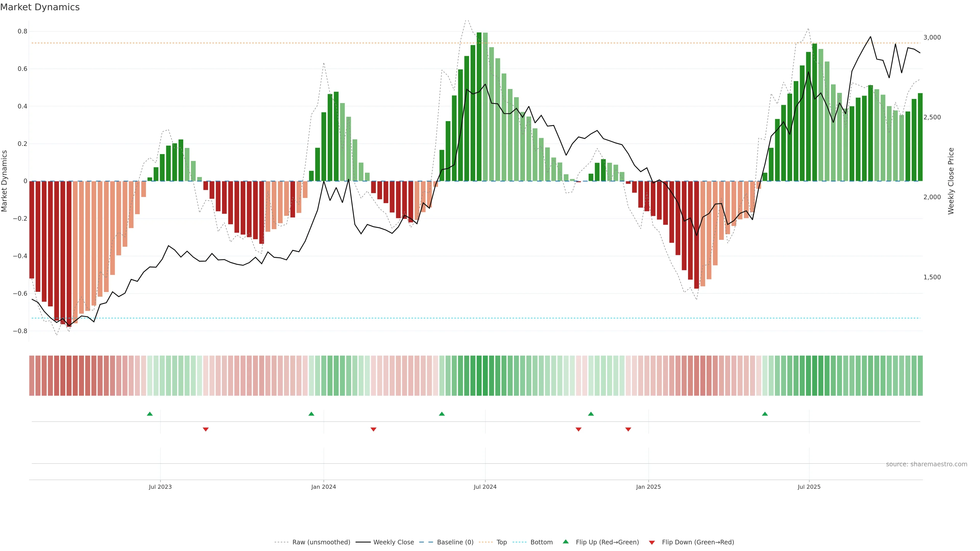The height and width of the screenshot is (551, 980).
Task: Click the green flip-up triangle before Jul 2024
Action: click(x=442, y=414)
